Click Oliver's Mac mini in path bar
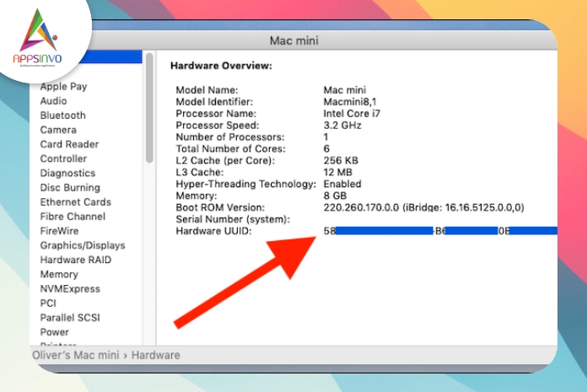Image resolution: width=587 pixels, height=392 pixels. (76, 355)
